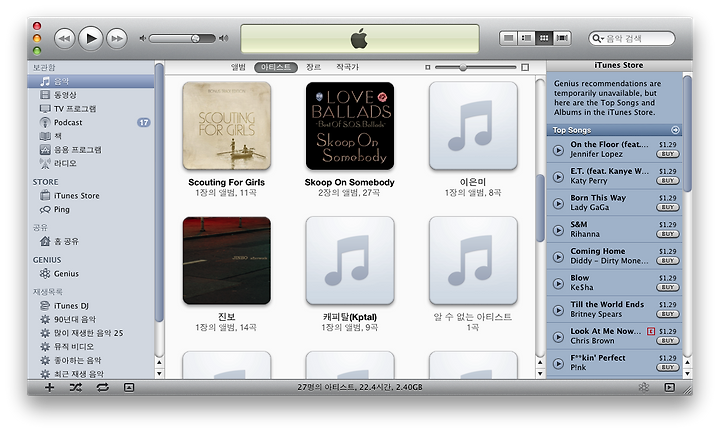Open the Skoop On Somebody album cover
720x433 pixels.
pyautogui.click(x=350, y=125)
